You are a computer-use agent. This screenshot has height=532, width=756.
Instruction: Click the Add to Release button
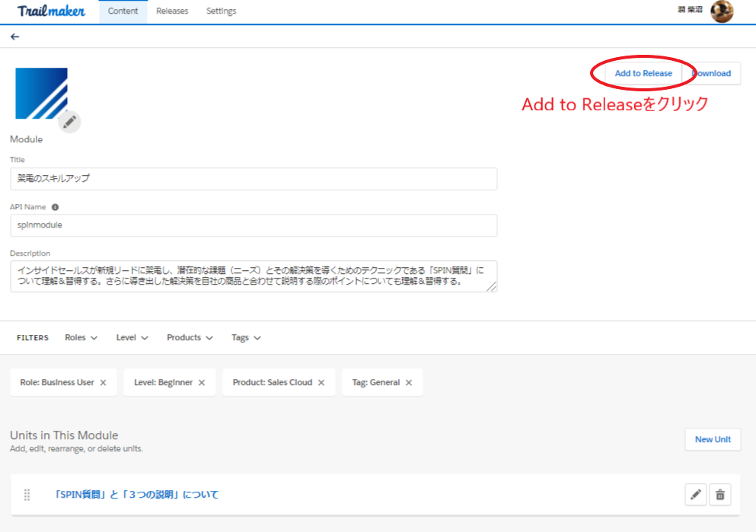point(643,73)
